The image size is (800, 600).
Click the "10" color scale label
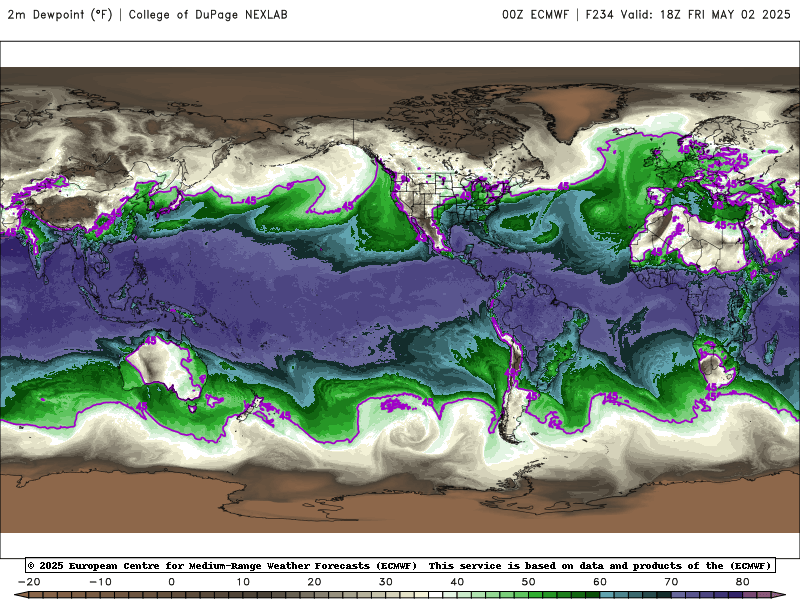(243, 582)
